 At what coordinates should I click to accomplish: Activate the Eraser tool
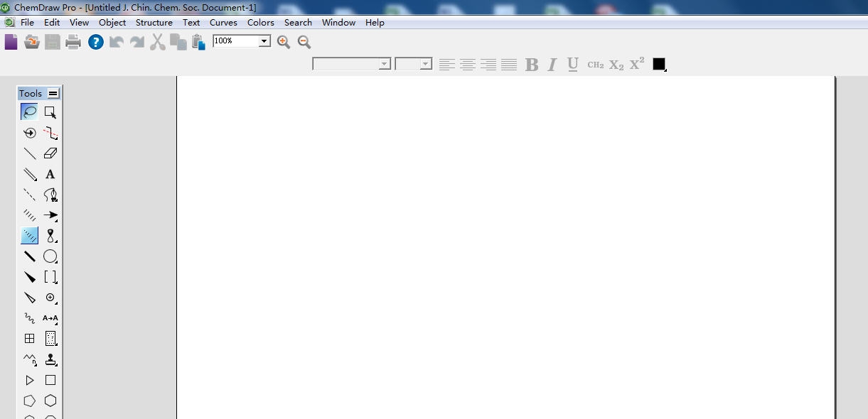coord(50,153)
